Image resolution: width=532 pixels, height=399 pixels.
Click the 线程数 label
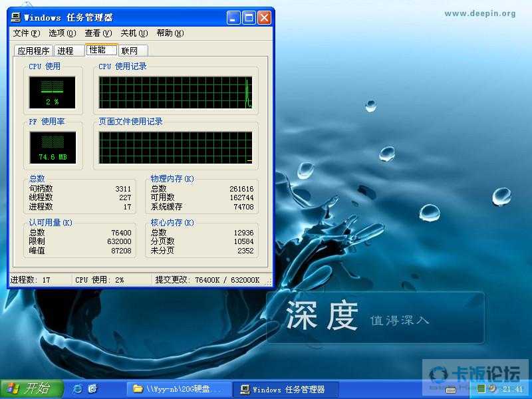click(41, 198)
